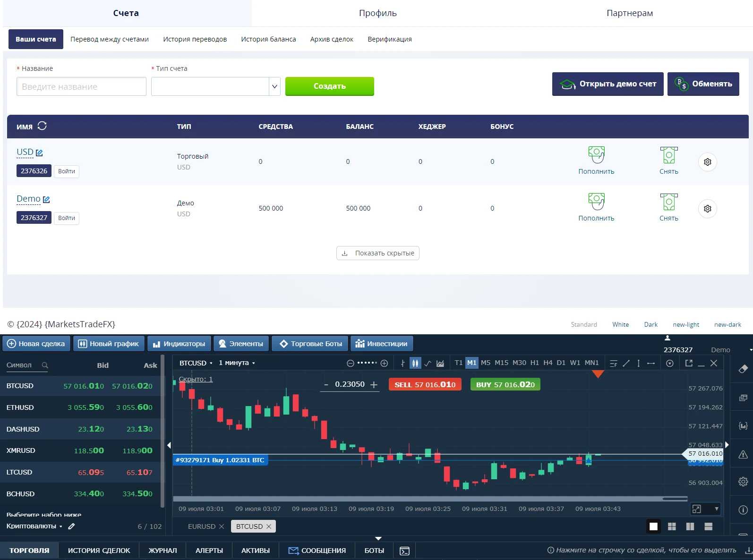The height and width of the screenshot is (560, 753).
Task: Click eraser icon in right sidebar
Action: point(743,369)
